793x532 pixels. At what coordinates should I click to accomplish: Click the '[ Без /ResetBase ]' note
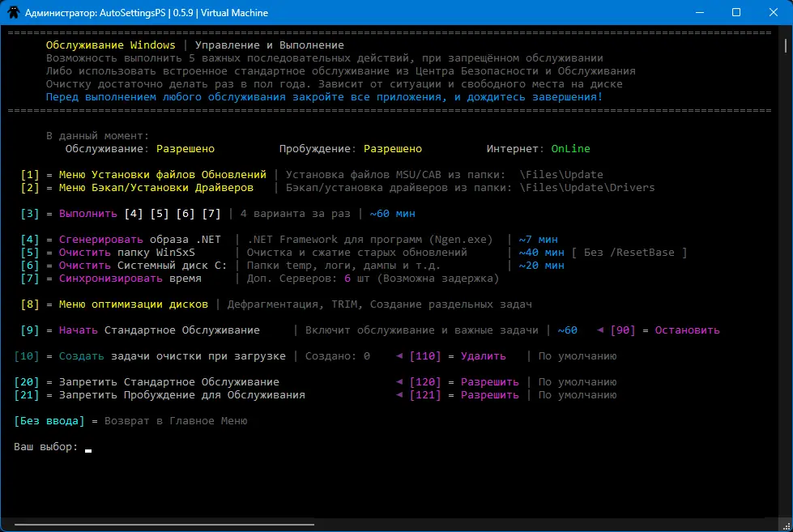[629, 253]
